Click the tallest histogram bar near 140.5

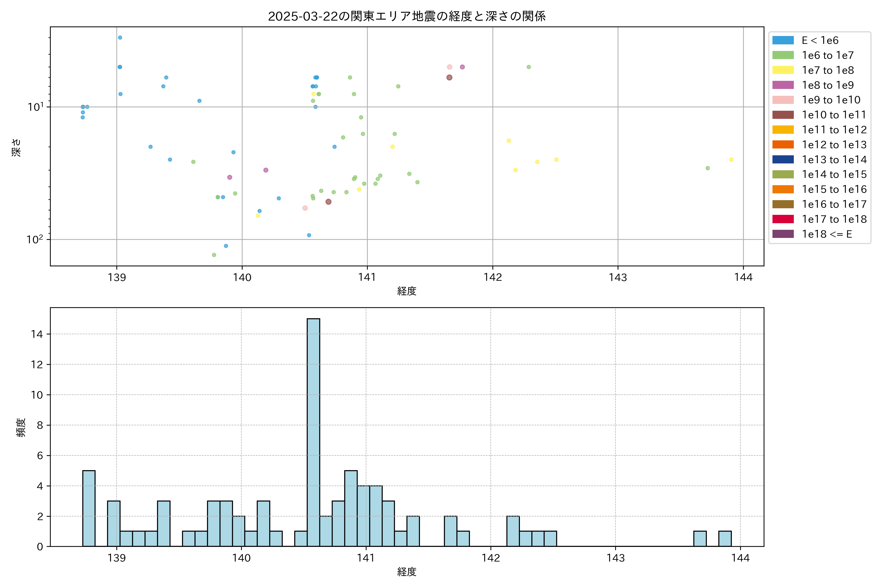click(313, 431)
